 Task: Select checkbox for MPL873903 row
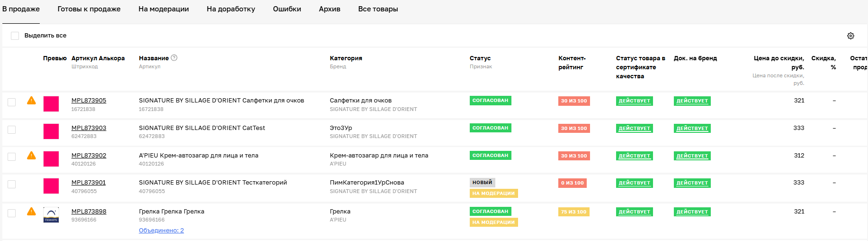point(12,130)
